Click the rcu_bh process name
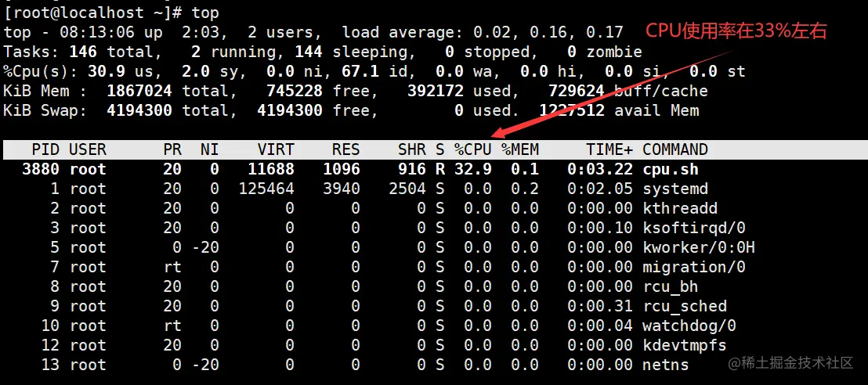The height and width of the screenshot is (385, 868). pos(671,286)
